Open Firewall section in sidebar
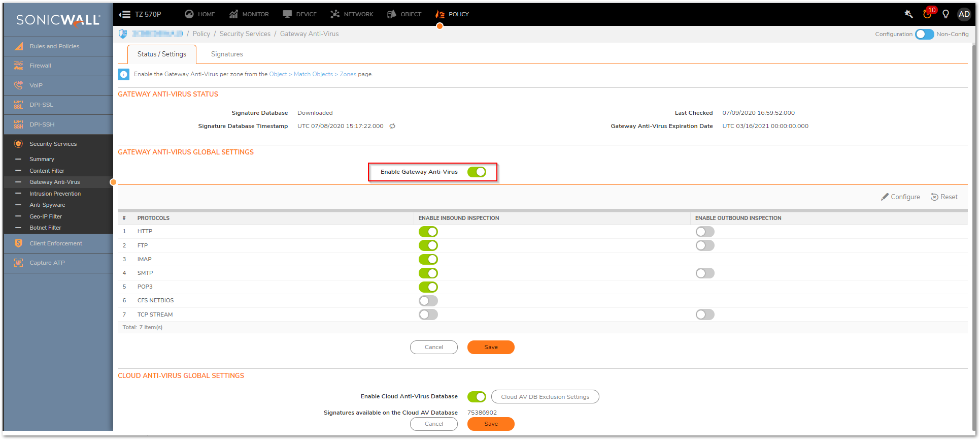Viewport: 980px width, 440px height. (58, 66)
